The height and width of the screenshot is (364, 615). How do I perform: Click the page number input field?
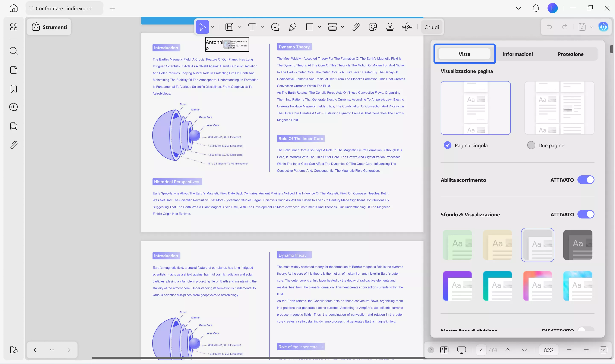point(481,350)
